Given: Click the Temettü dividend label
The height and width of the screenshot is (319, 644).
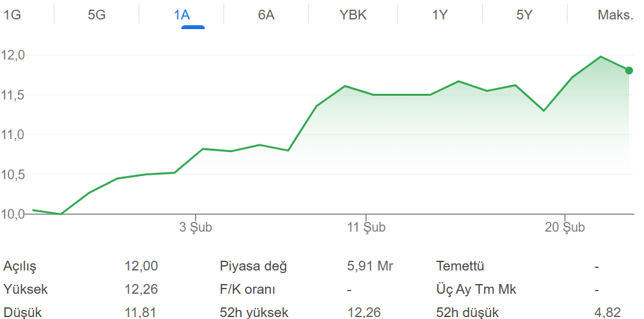Looking at the screenshot, I should [x=461, y=266].
